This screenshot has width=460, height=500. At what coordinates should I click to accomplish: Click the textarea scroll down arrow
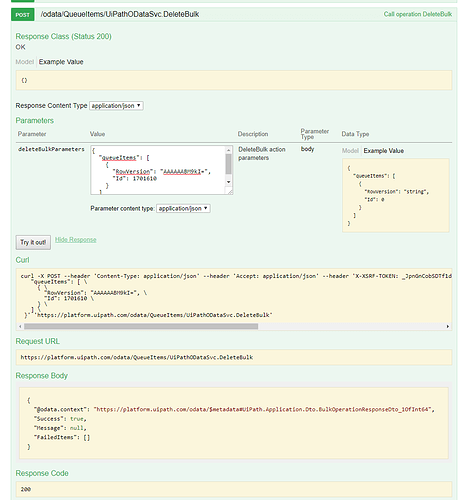229,182
